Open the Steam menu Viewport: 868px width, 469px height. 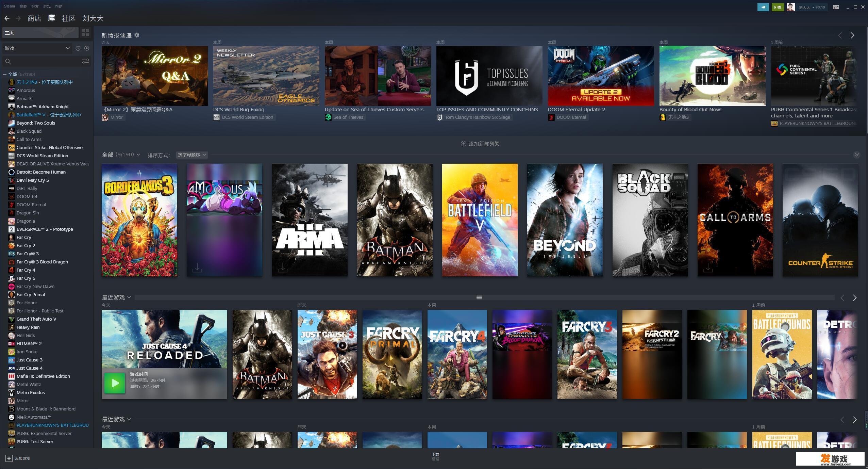click(x=10, y=6)
